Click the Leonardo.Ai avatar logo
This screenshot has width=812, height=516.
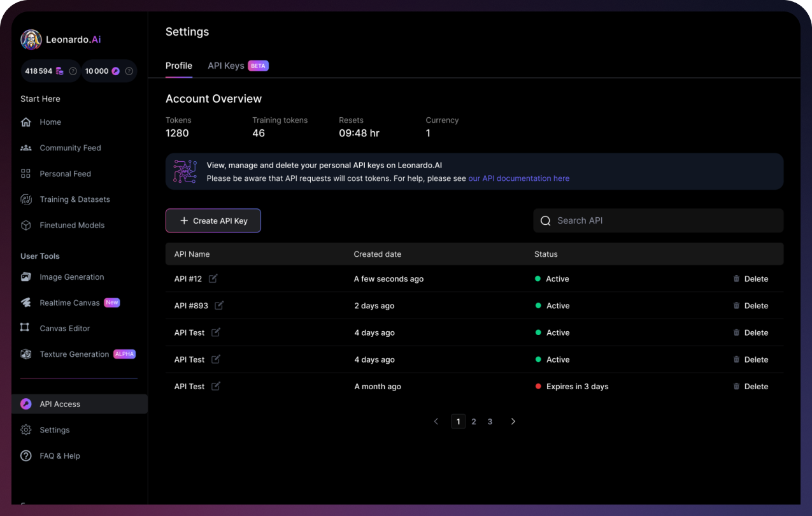pos(31,39)
